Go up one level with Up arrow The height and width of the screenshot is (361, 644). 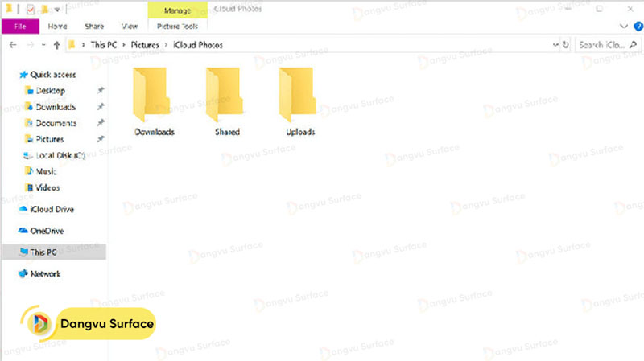pyautogui.click(x=56, y=45)
